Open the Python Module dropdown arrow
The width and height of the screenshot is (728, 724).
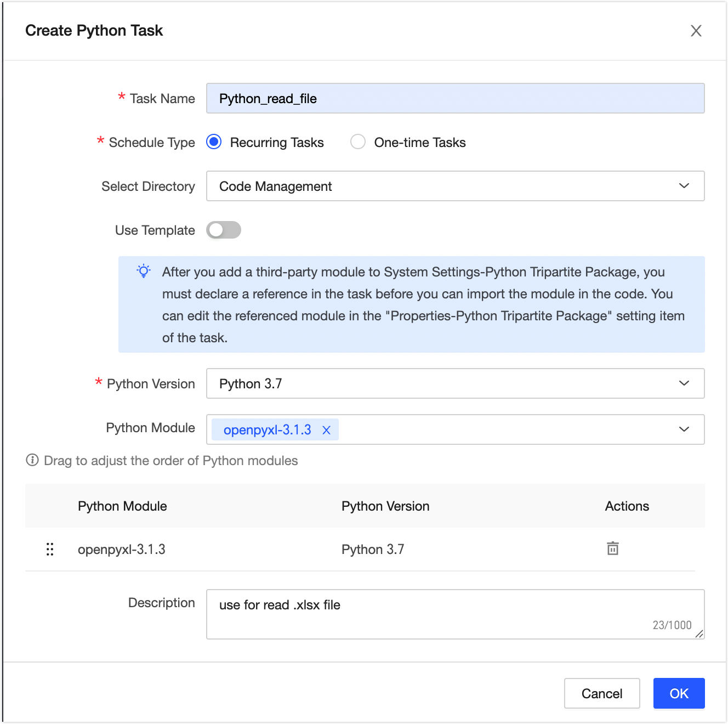pos(684,429)
